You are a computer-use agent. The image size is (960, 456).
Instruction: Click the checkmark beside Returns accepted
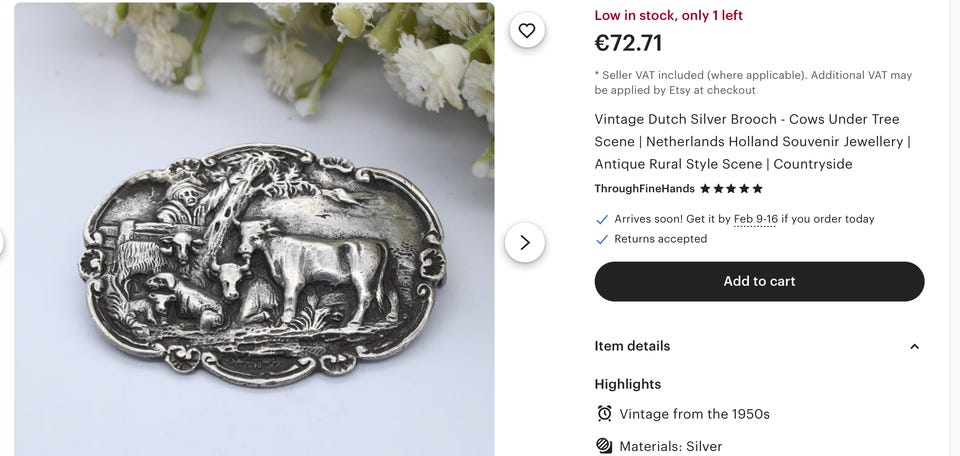(x=602, y=240)
